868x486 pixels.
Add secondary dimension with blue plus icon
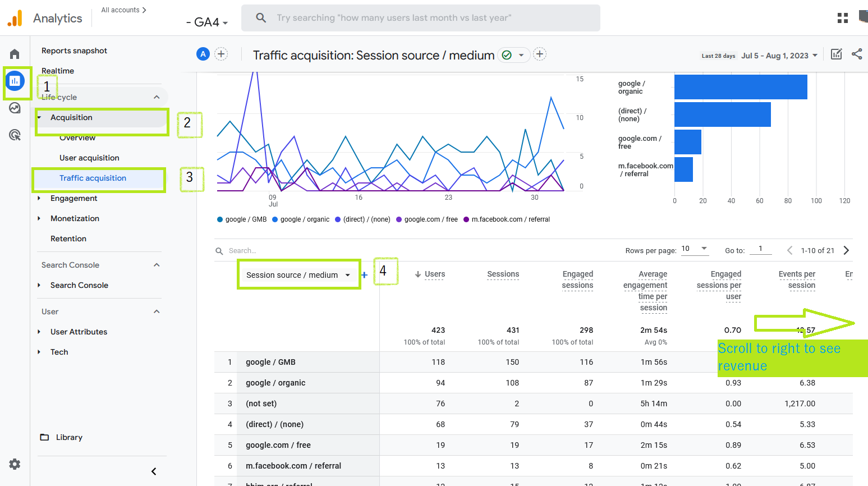click(x=364, y=275)
